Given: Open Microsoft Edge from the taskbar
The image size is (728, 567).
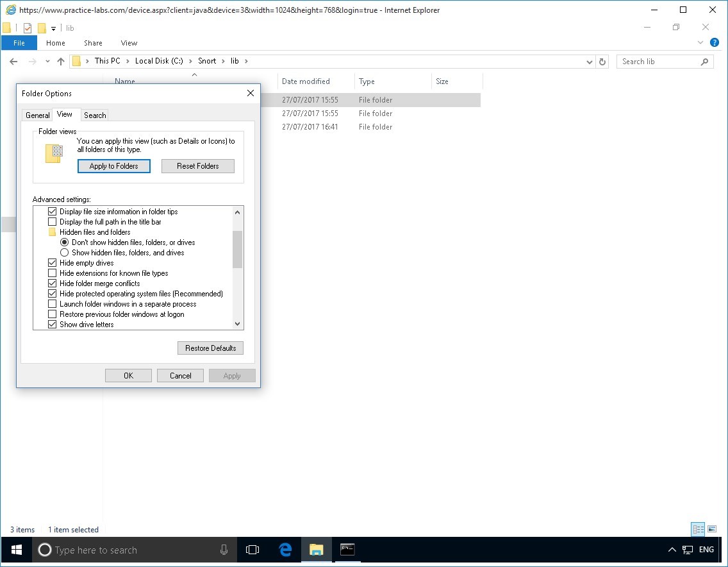Looking at the screenshot, I should point(286,550).
